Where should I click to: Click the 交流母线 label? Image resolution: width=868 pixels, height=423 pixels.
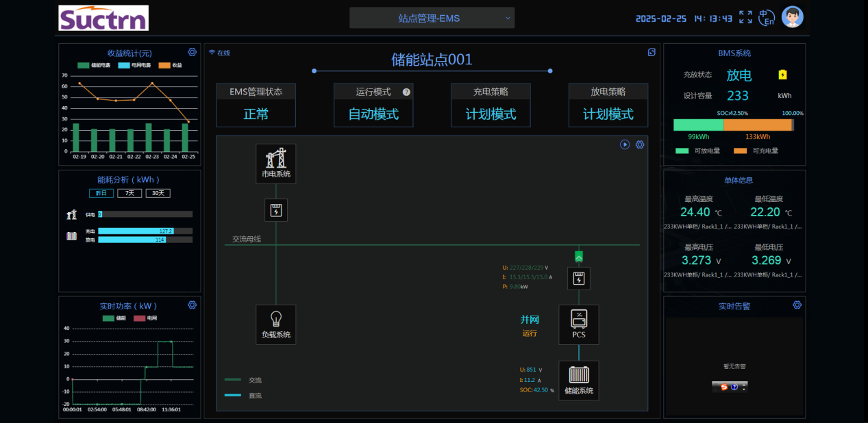coord(246,239)
